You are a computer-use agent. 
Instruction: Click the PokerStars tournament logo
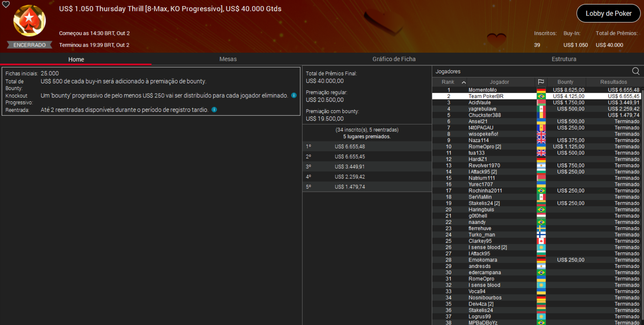click(x=30, y=21)
